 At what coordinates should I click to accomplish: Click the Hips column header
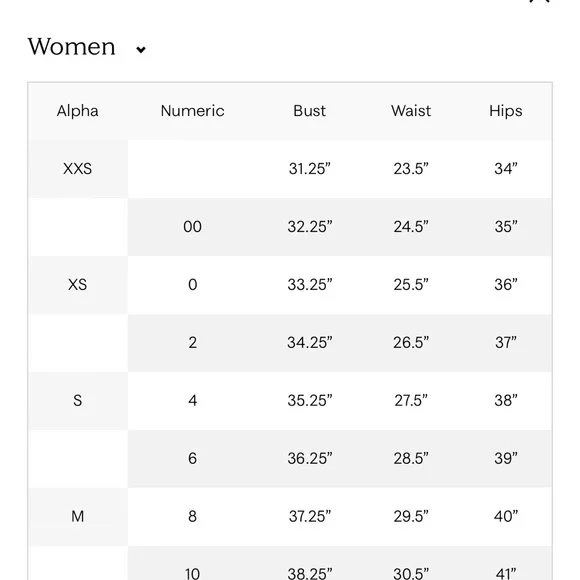[506, 111]
